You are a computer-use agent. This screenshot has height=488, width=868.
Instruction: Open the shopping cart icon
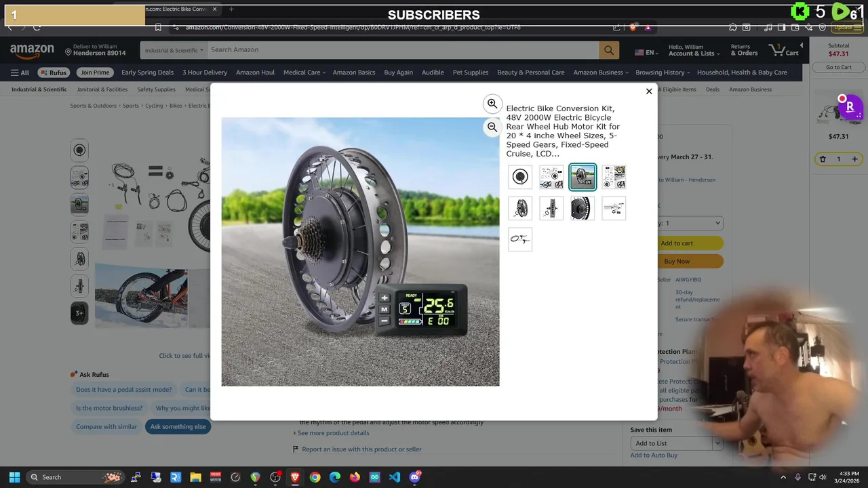tap(784, 50)
